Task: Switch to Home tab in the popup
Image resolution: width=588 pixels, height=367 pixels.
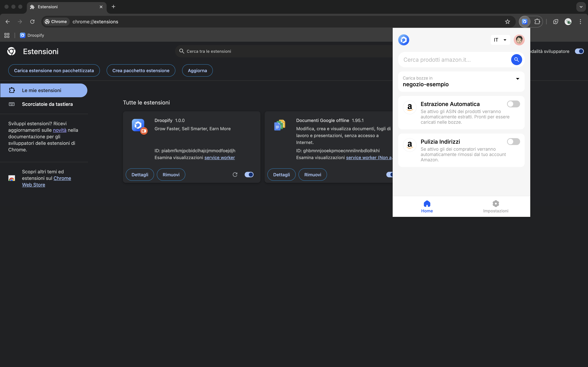Action: (427, 207)
